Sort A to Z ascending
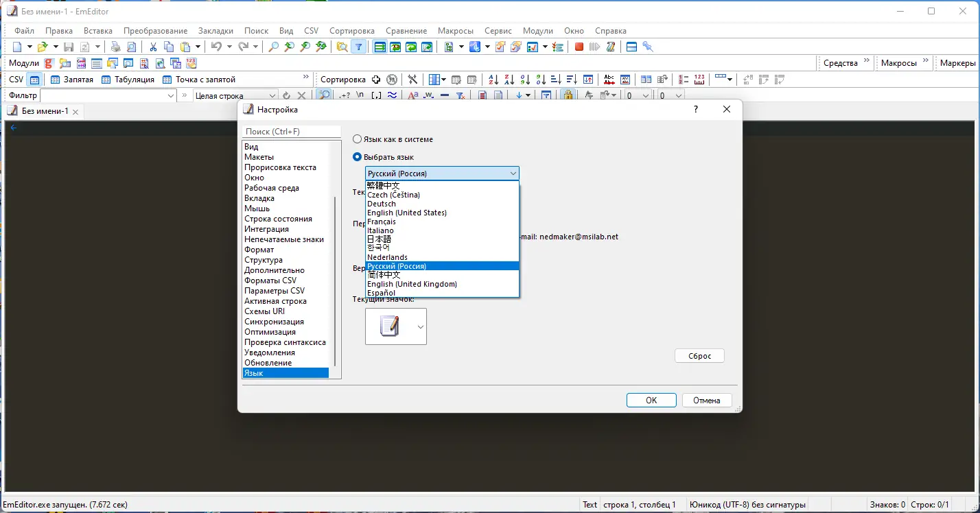The image size is (980, 513). click(x=493, y=80)
